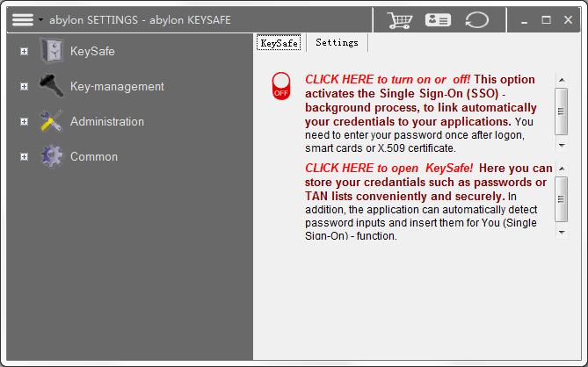Viewport: 588px width, 367px height.
Task: Click scroll-down arrow of SSO description
Action: click(562, 145)
